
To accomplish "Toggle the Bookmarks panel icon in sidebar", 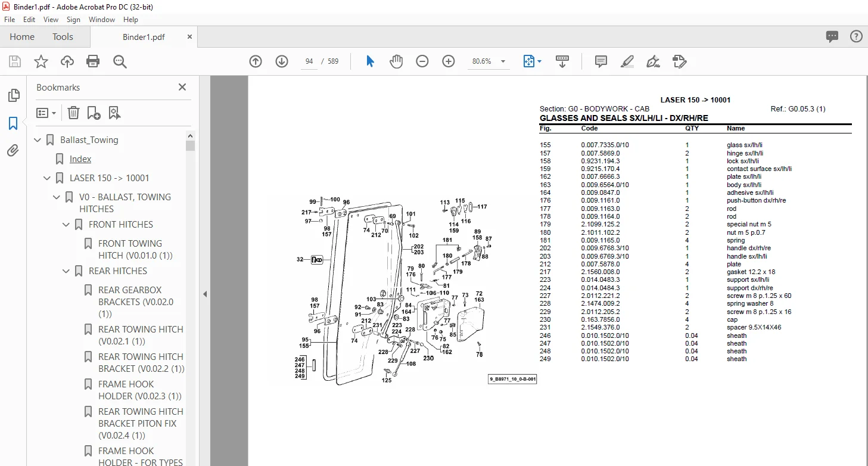I will 13,123.
